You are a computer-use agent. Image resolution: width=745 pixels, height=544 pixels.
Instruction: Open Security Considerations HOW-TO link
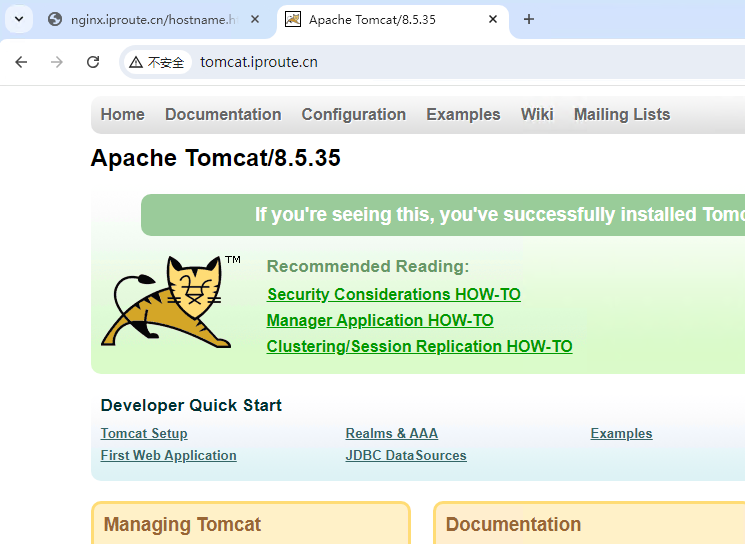(x=393, y=294)
